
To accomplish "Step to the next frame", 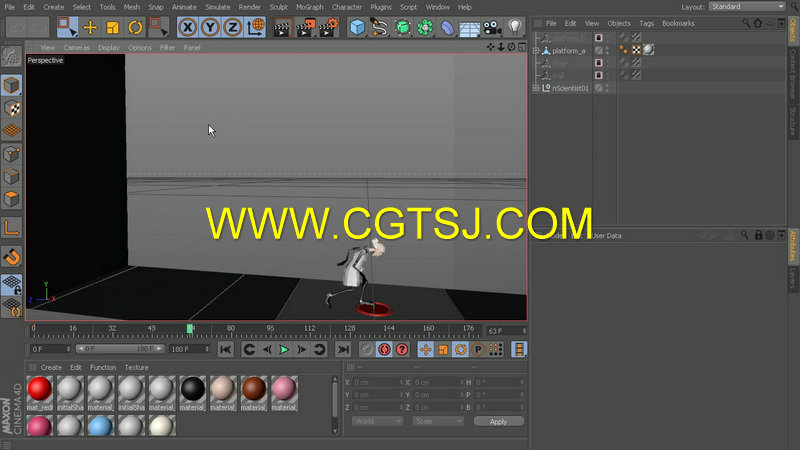I will (x=302, y=349).
